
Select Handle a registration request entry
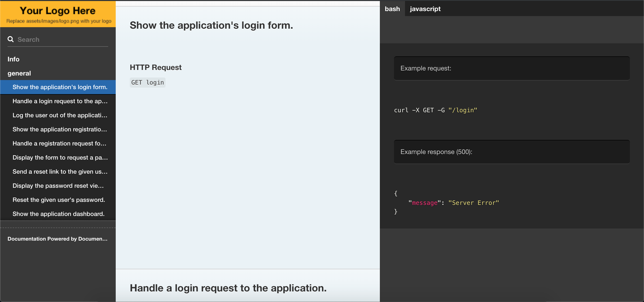(x=59, y=143)
